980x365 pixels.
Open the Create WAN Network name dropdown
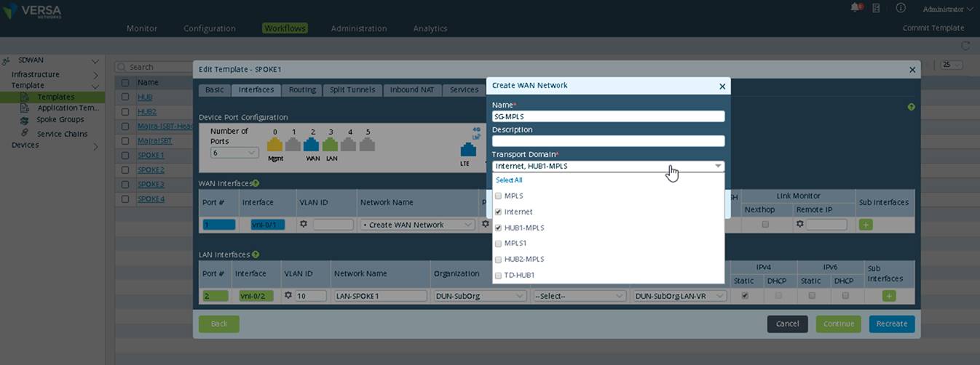point(417,225)
